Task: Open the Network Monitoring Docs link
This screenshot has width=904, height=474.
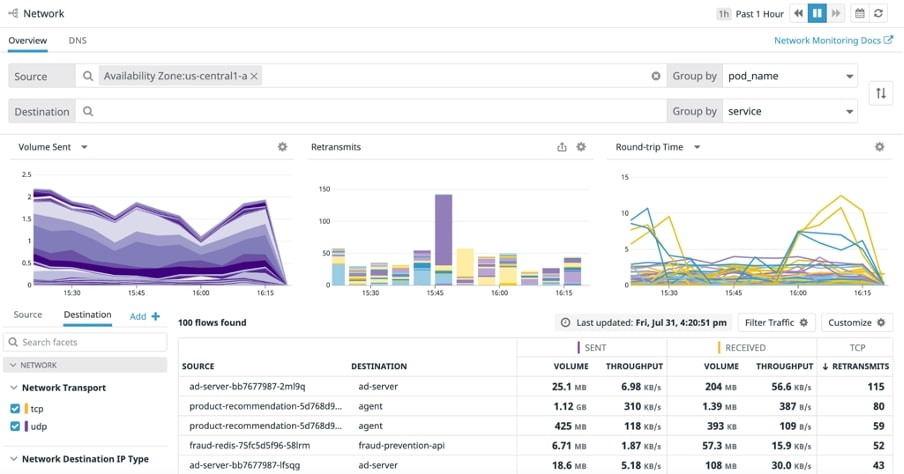Action: pos(834,41)
